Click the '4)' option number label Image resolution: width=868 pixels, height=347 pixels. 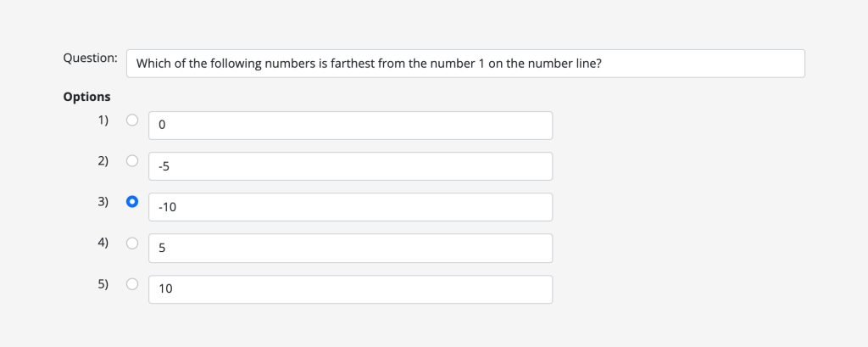tap(103, 242)
